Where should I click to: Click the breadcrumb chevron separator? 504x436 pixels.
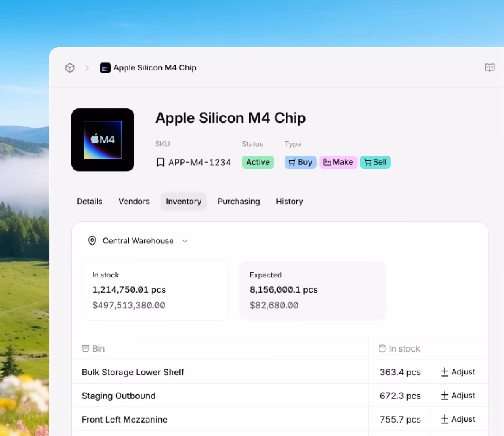pos(87,68)
